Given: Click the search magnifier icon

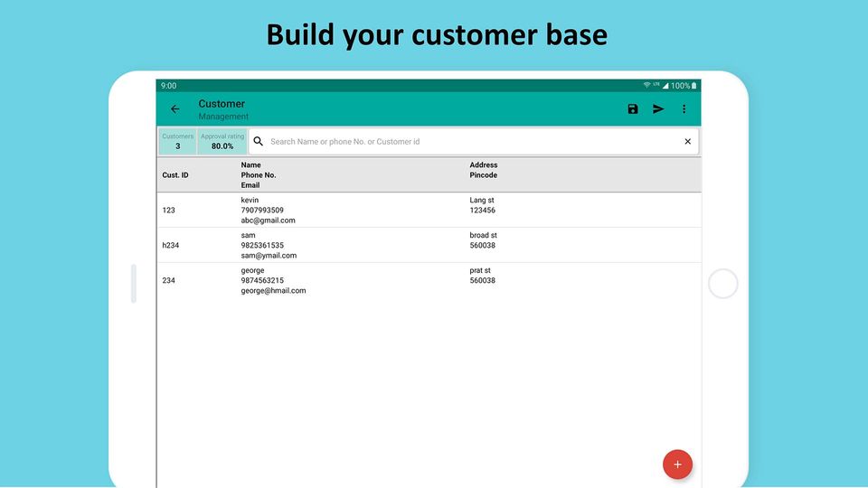Looking at the screenshot, I should click(x=258, y=142).
